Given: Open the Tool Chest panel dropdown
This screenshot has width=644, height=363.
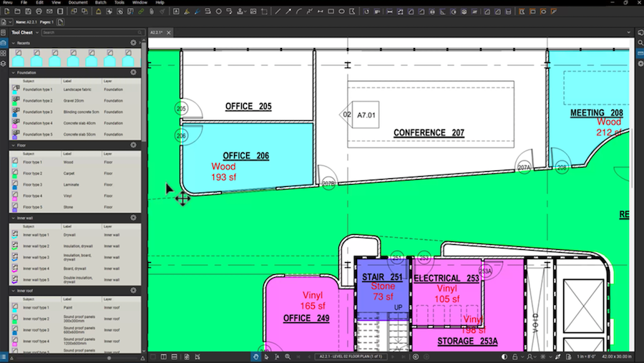Looking at the screenshot, I should point(37,32).
